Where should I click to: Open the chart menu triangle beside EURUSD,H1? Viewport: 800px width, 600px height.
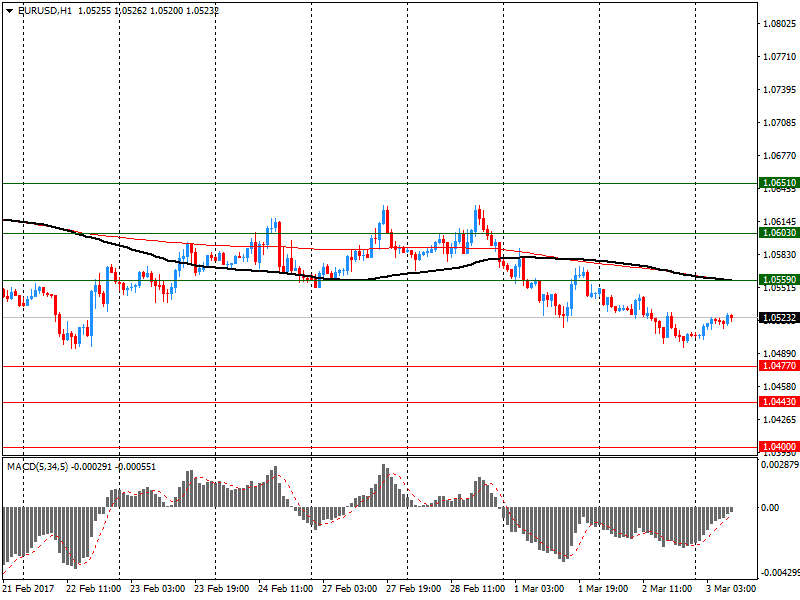[x=9, y=9]
